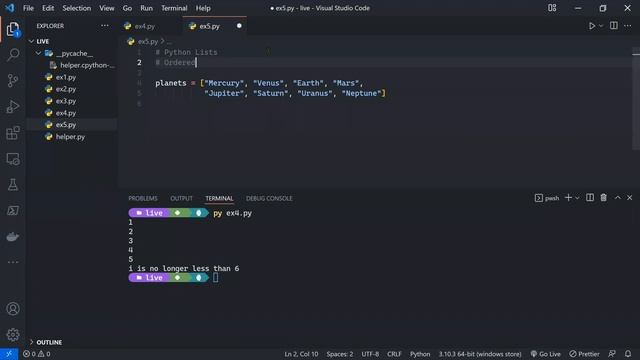Open the View menu
This screenshot has width=640, height=360.
(x=107, y=8)
